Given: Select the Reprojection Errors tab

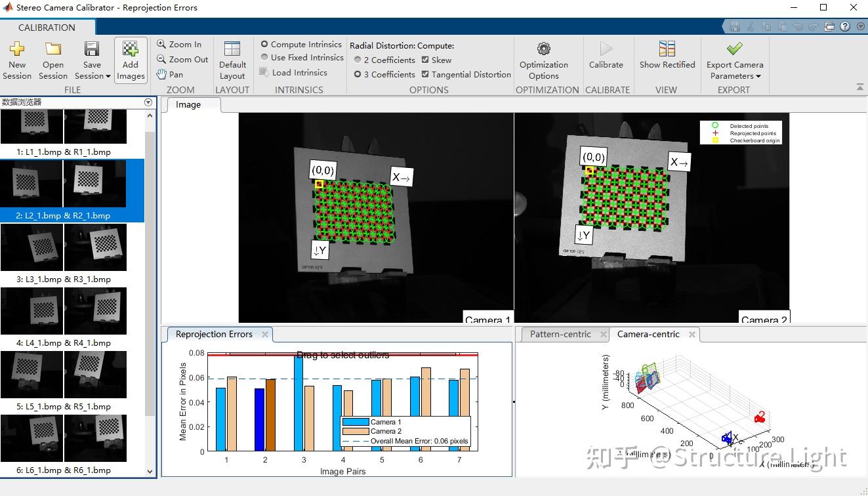Looking at the screenshot, I should click(214, 334).
